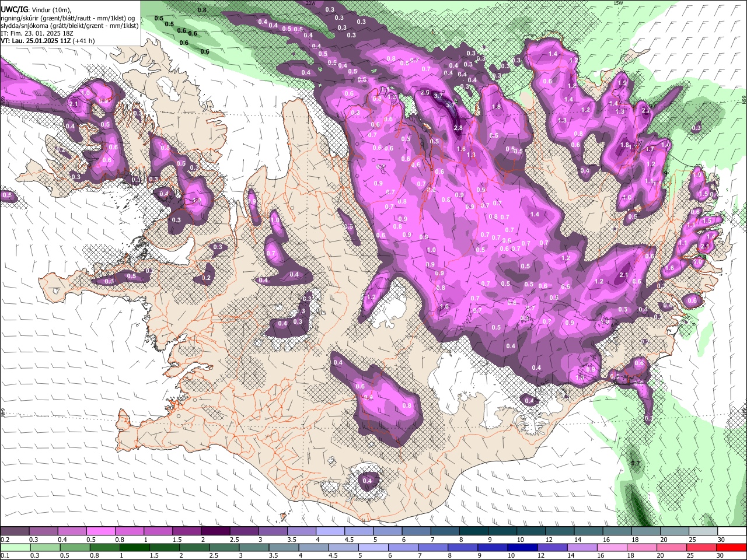Viewport: 747px width, 560px height.
Task: Select the 'IT: Fim. 23. 01. 2025 18Z' line
Action: (x=37, y=33)
